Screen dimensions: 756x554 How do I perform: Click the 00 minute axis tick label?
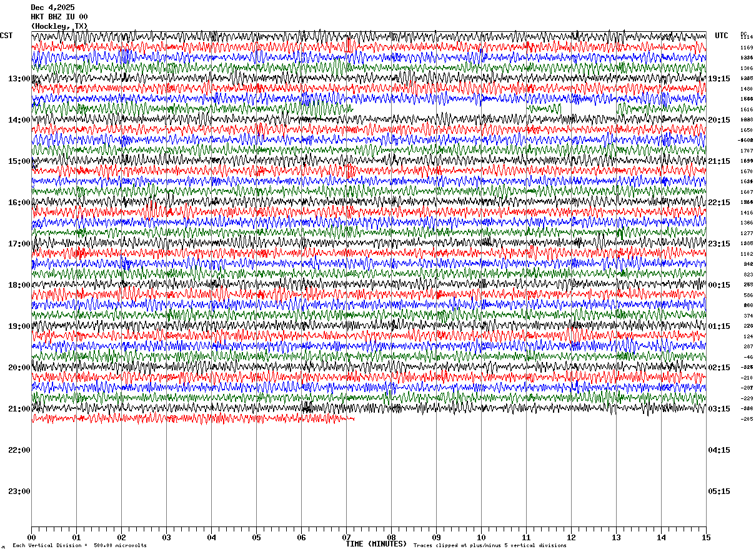pos(32,537)
